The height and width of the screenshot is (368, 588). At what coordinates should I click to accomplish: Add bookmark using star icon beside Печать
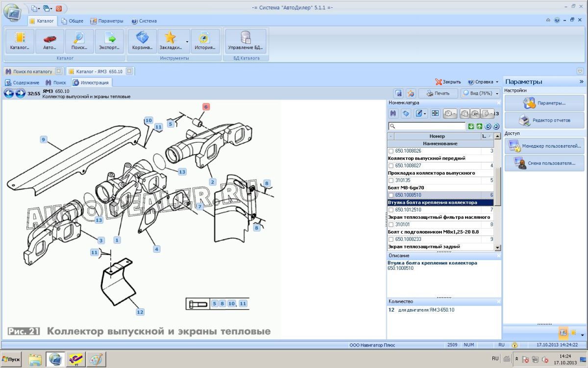(411, 93)
